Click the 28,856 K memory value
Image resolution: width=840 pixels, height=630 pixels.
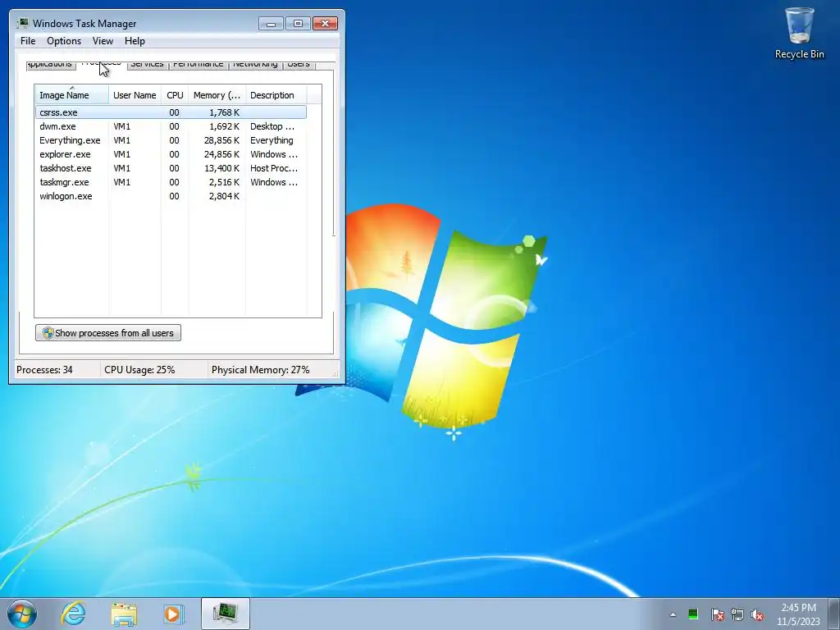[221, 140]
